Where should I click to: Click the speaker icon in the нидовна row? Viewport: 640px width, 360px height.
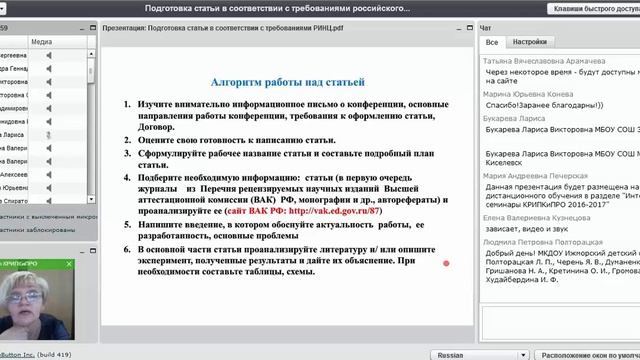[x=49, y=122]
